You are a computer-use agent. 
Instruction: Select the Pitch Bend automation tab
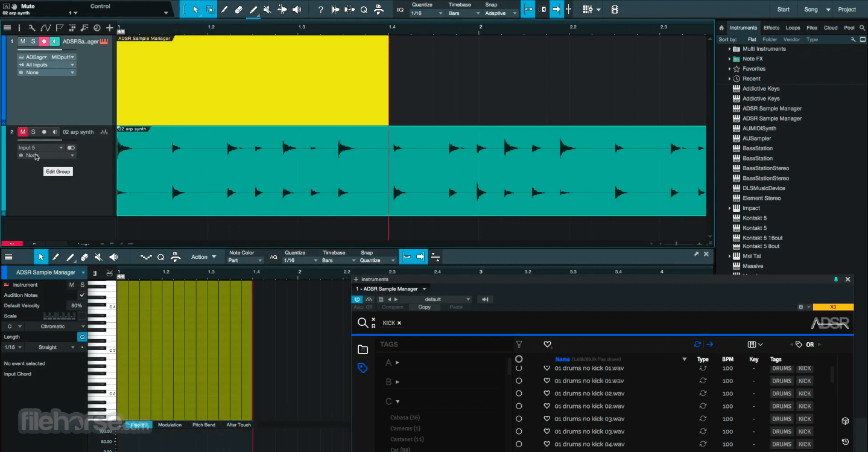(204, 425)
